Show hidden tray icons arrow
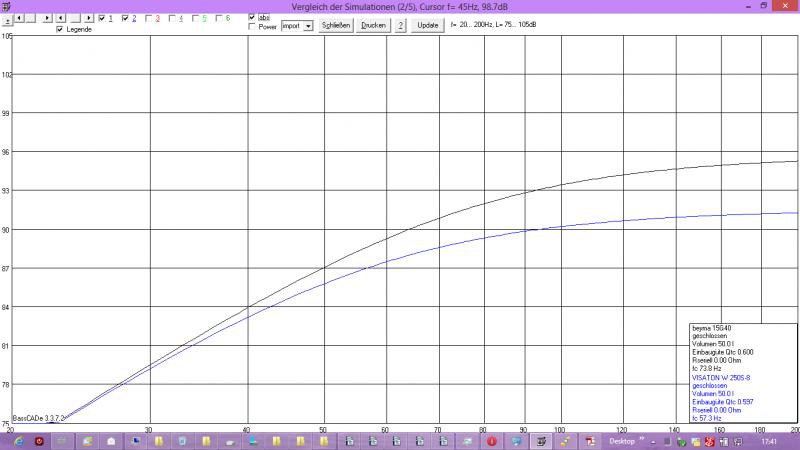This screenshot has width=800, height=450. click(654, 442)
